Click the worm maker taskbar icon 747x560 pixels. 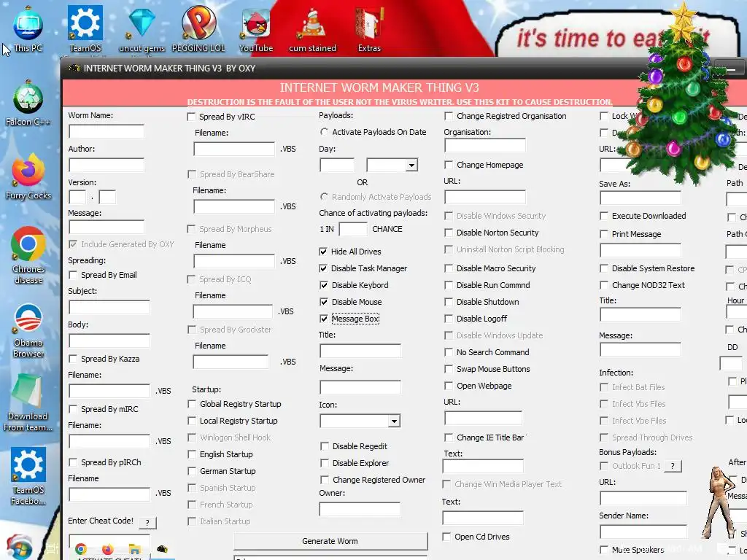(162, 548)
